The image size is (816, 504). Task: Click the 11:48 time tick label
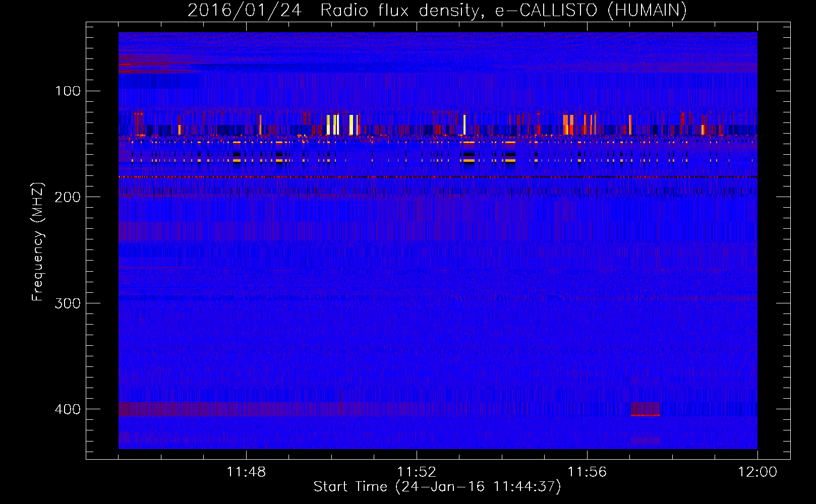tap(246, 472)
